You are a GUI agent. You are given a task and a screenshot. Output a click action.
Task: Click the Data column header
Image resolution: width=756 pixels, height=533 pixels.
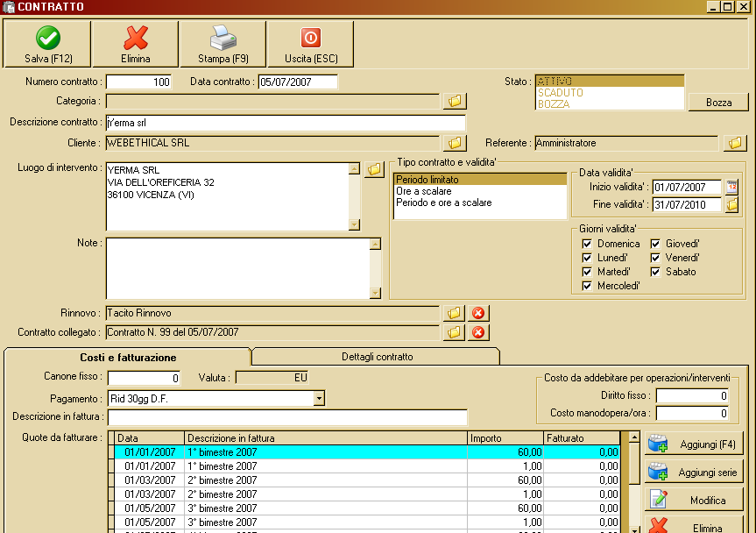(x=150, y=438)
